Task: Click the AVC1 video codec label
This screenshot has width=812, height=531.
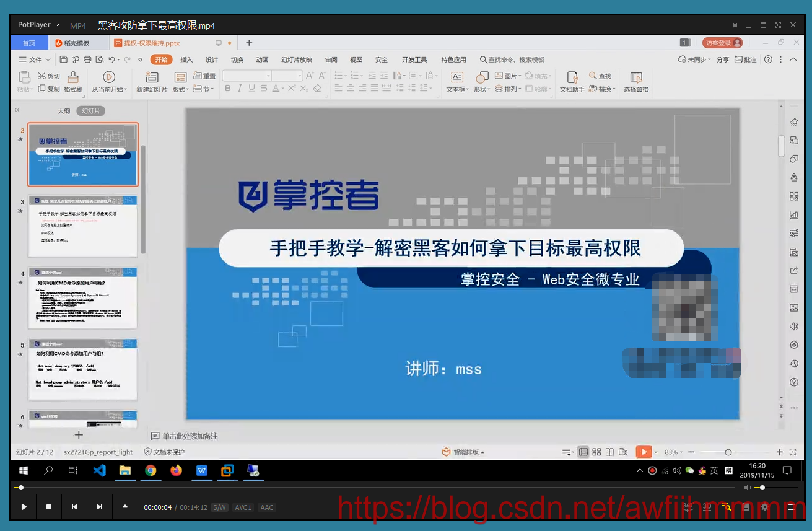Action: (243, 507)
